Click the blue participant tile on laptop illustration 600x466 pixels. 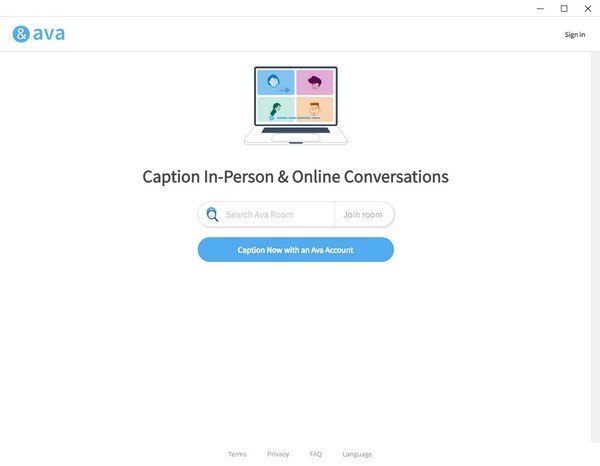click(x=276, y=83)
